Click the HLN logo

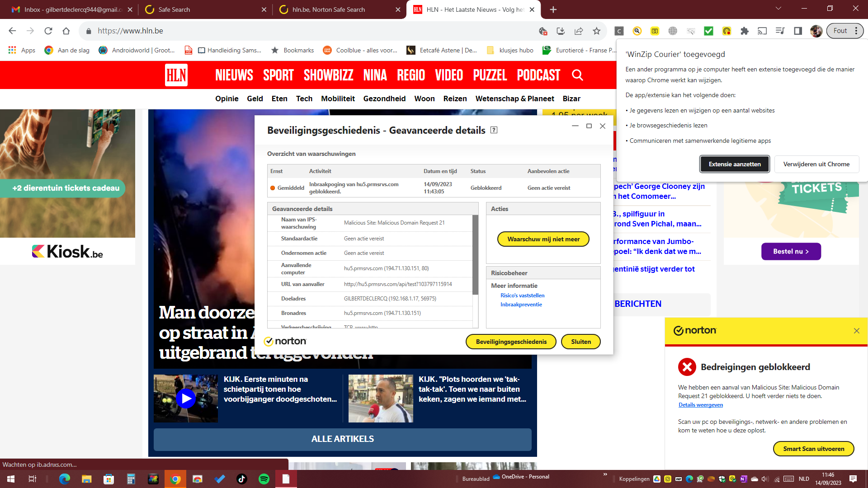(x=176, y=75)
